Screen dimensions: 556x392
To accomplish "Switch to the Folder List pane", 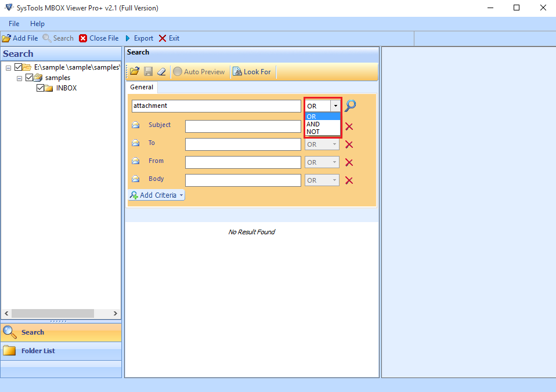I will (61, 351).
